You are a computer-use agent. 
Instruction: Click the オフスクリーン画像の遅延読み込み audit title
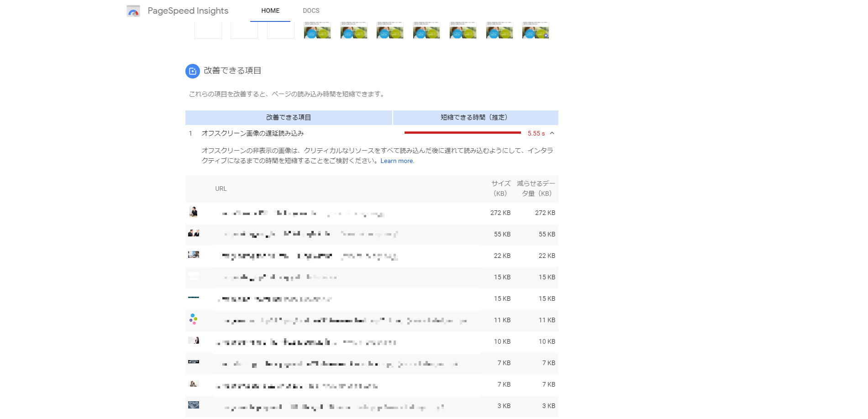pyautogui.click(x=253, y=133)
